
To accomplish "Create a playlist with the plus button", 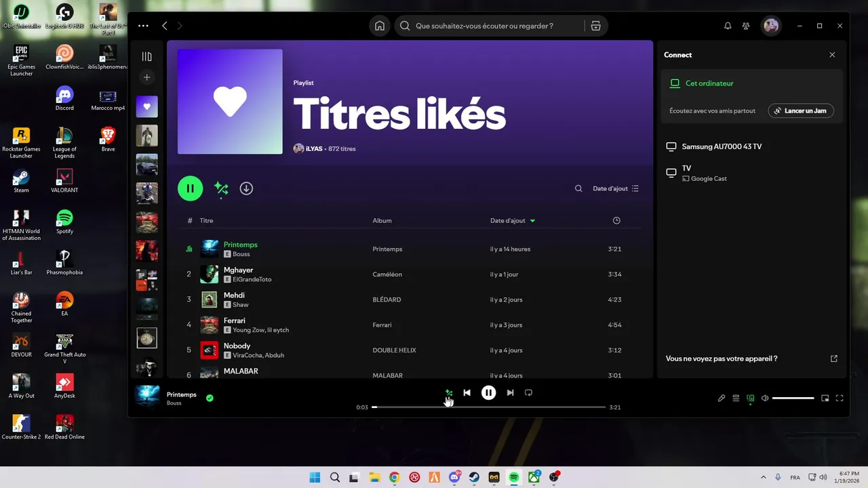I will coord(146,77).
